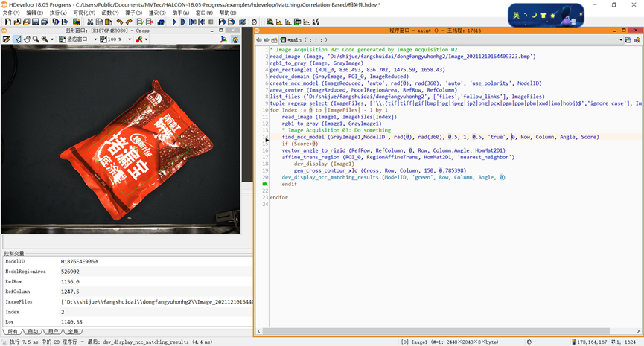Open the 编辑(E) menu
This screenshot has width=644, height=346.
point(34,13)
